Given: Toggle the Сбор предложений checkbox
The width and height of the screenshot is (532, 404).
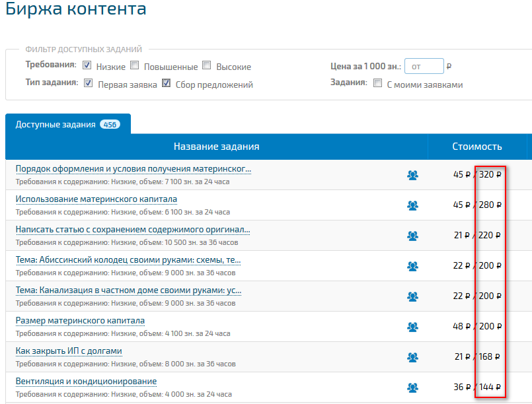Looking at the screenshot, I should (166, 83).
